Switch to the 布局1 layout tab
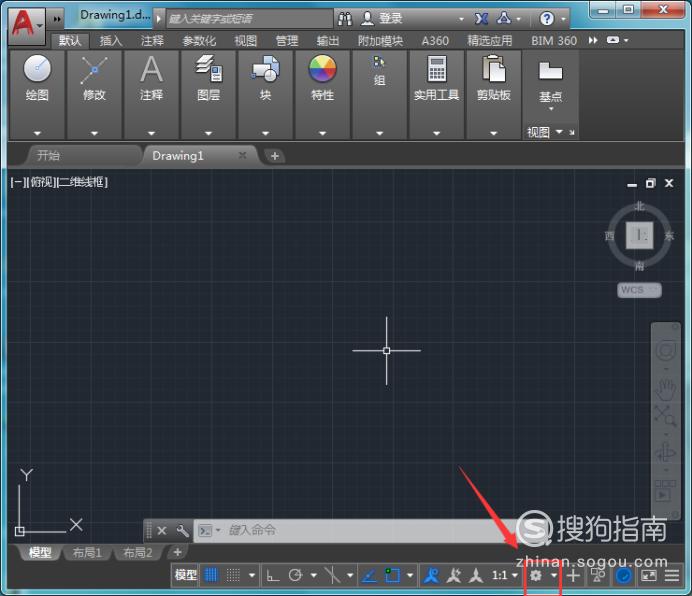Image resolution: width=692 pixels, height=596 pixels. tap(87, 552)
